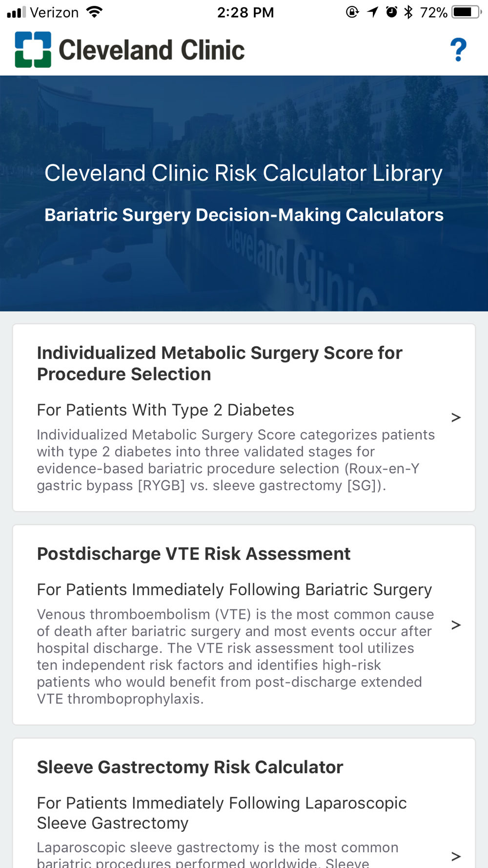Tap the location arrow status icon
488x868 pixels.
pos(373,12)
